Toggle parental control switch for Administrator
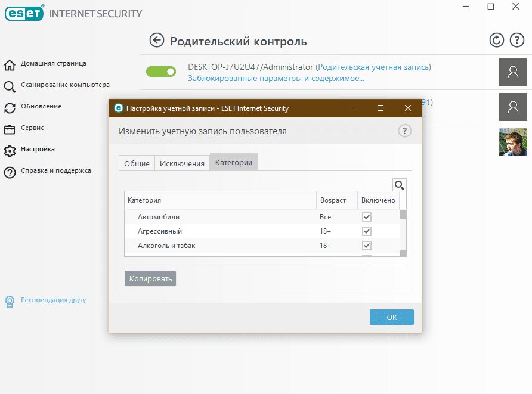The image size is (532, 394). pos(161,72)
